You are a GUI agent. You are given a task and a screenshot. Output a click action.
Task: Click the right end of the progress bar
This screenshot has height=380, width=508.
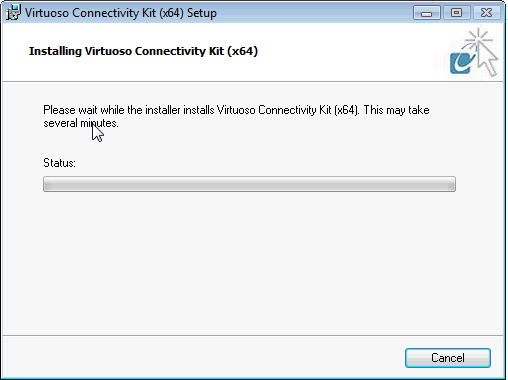tap(451, 184)
